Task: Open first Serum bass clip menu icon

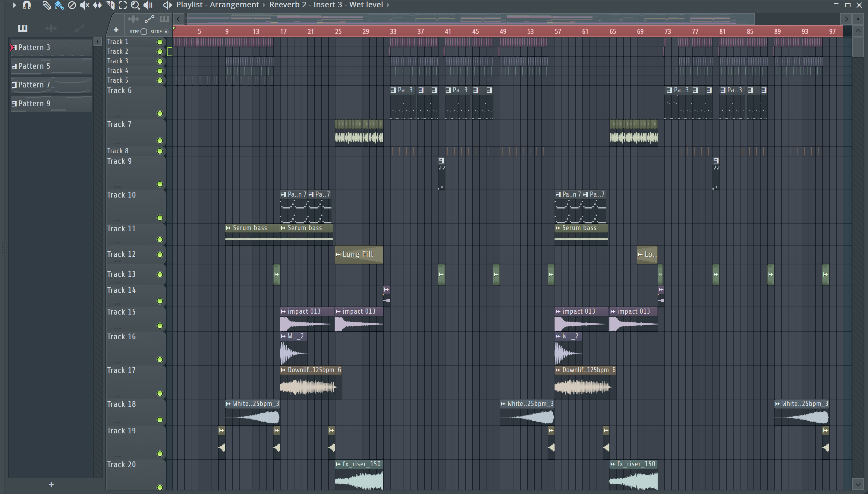Action: point(228,228)
